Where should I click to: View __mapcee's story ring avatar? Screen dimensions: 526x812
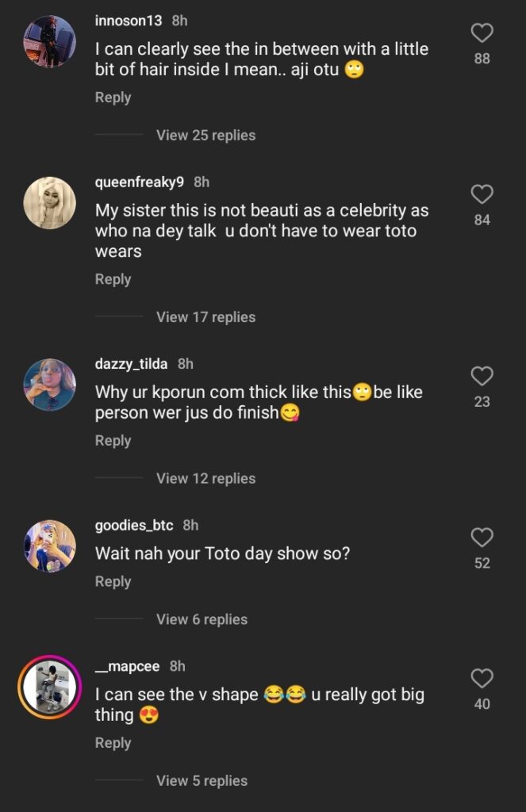(49, 687)
